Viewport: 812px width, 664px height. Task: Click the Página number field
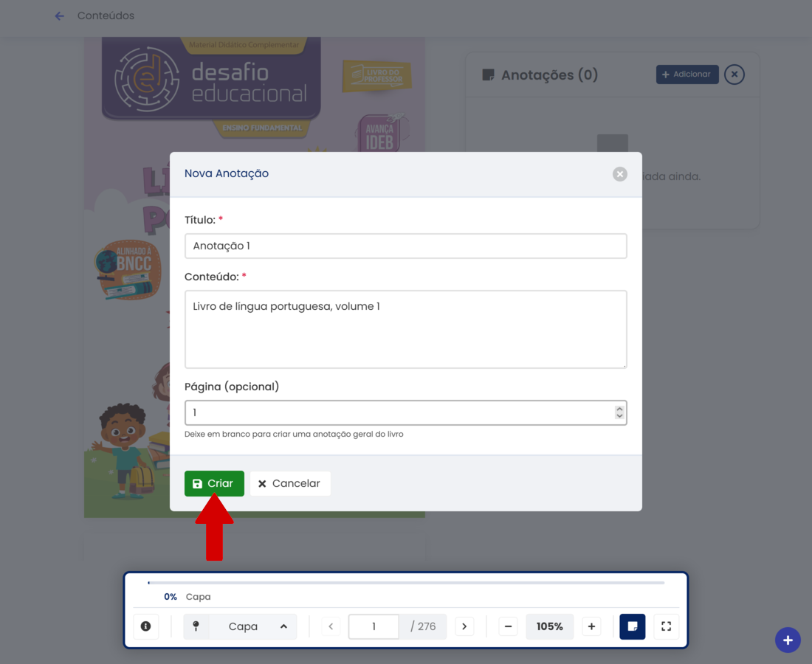pyautogui.click(x=399, y=412)
